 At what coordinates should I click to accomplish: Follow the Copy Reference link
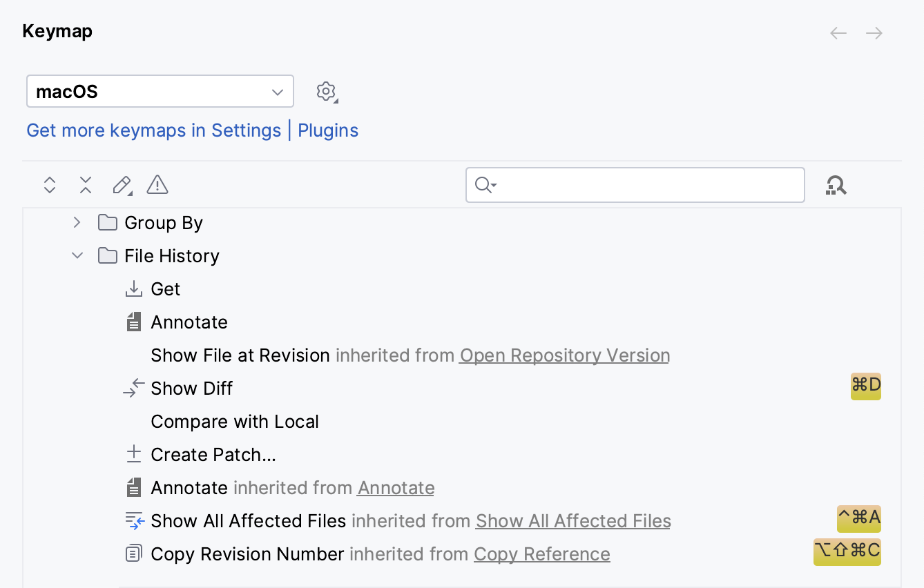542,554
